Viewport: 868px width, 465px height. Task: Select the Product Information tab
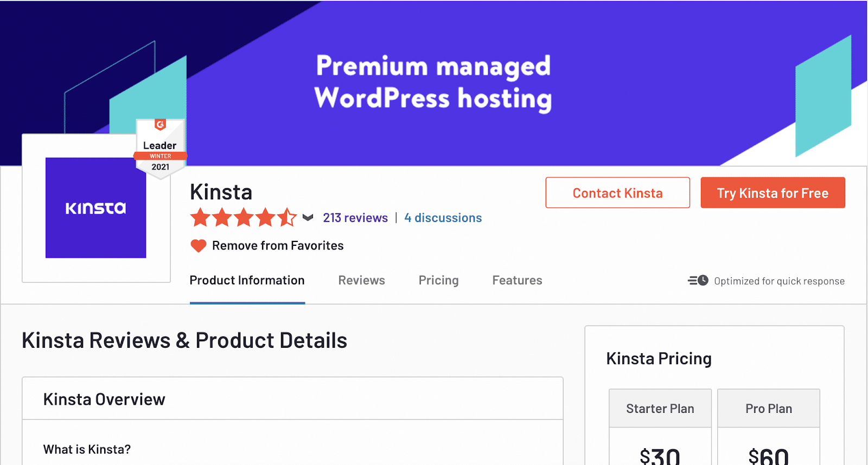(x=247, y=281)
